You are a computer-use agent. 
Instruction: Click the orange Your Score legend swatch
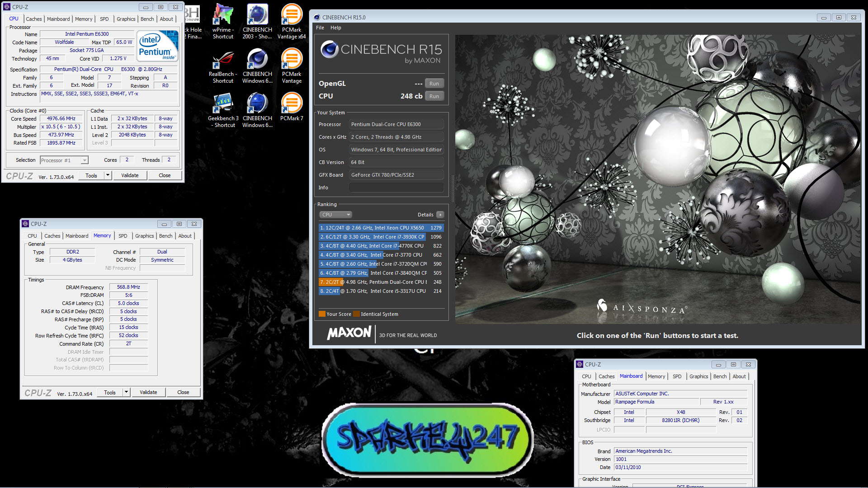pos(322,314)
